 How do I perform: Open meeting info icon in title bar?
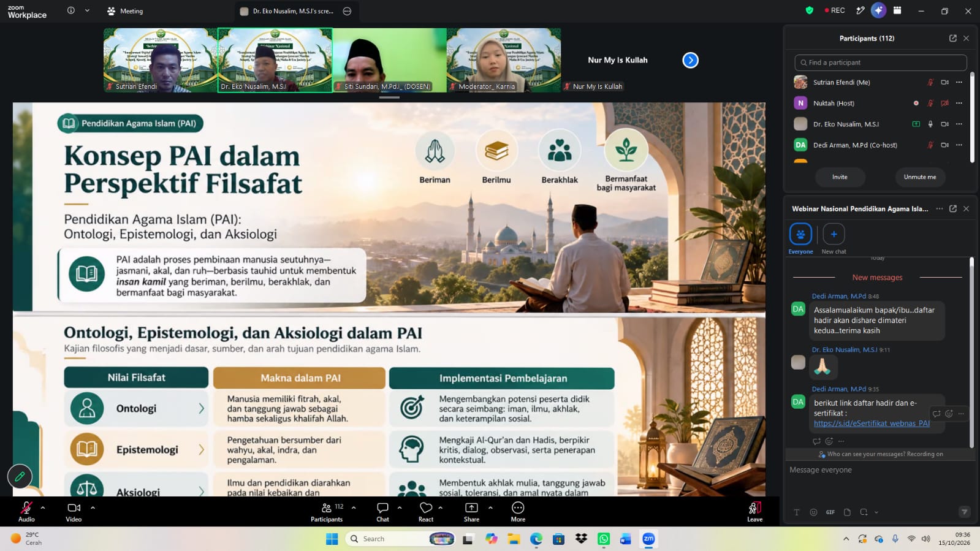coord(71,10)
